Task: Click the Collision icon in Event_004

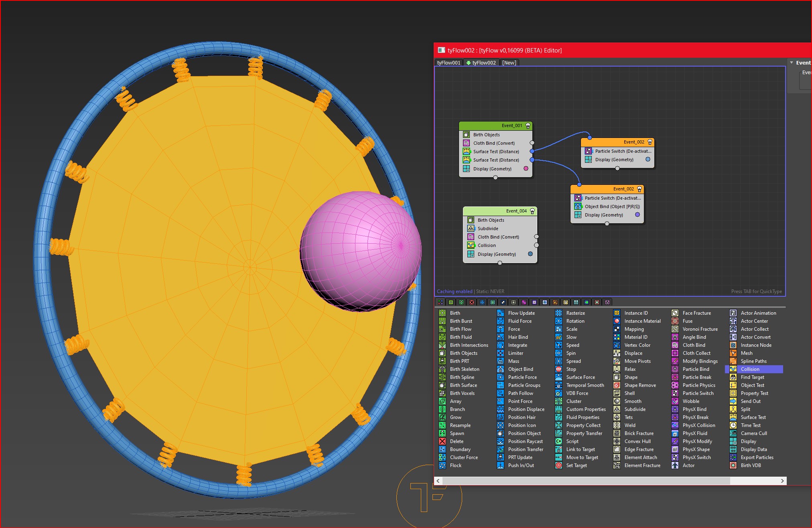Action: pos(471,245)
